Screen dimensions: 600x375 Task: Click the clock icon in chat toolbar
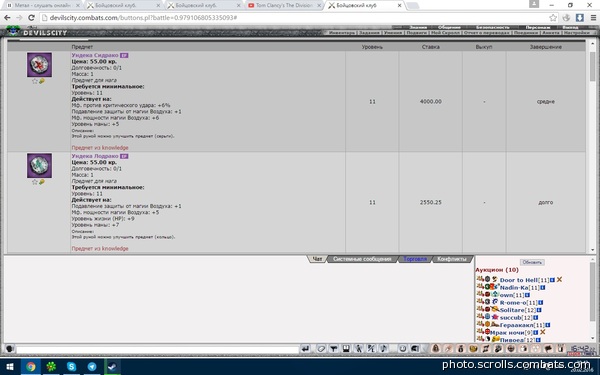tap(403, 349)
